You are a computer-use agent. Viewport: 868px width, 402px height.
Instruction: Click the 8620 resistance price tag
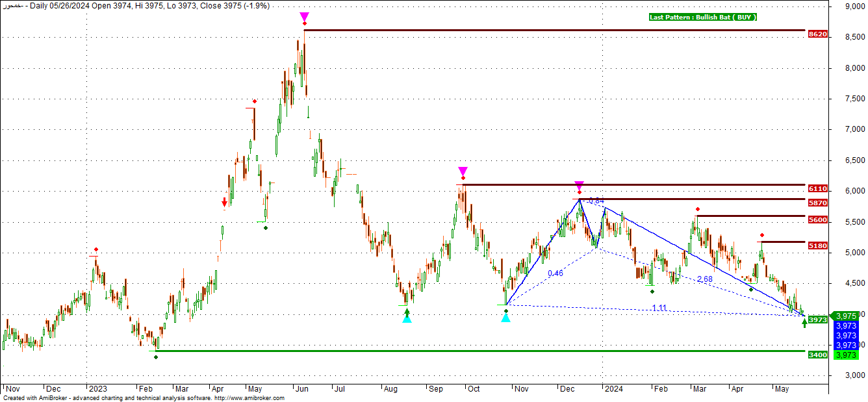click(818, 34)
